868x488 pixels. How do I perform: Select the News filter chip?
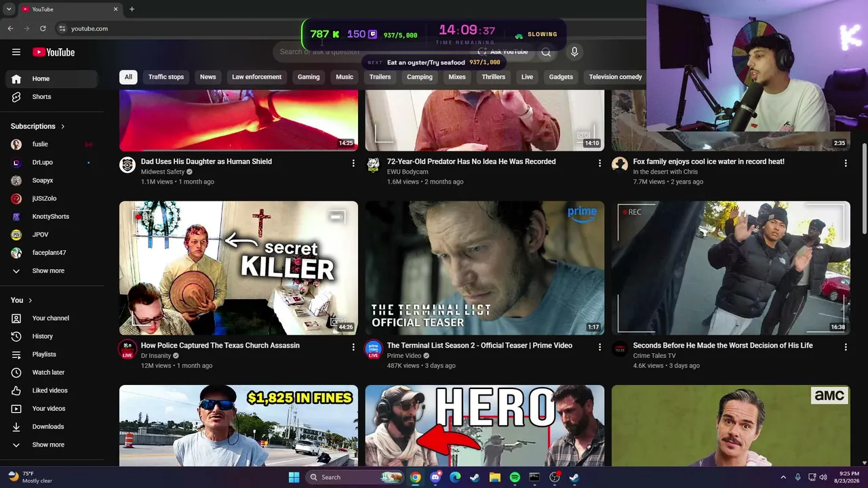pyautogui.click(x=208, y=77)
